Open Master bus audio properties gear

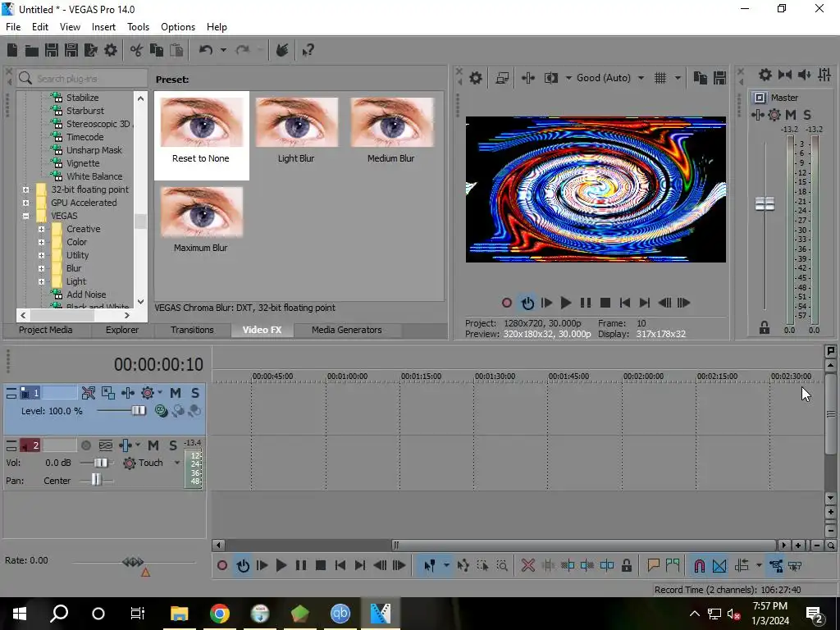[765, 75]
